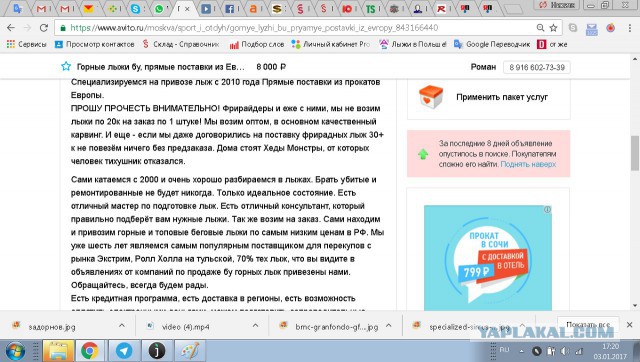
Task: Add listing to favorites via blue star
Action: click(66, 67)
